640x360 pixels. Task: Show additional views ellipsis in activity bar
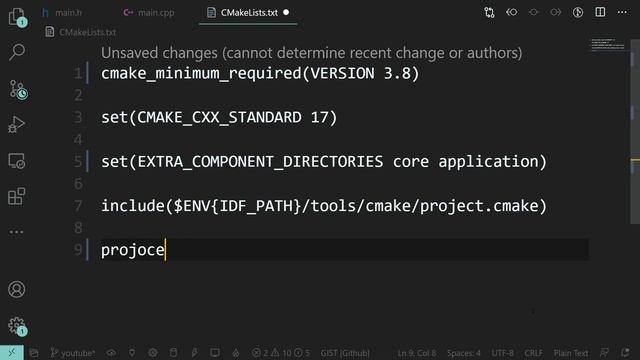[x=16, y=232]
